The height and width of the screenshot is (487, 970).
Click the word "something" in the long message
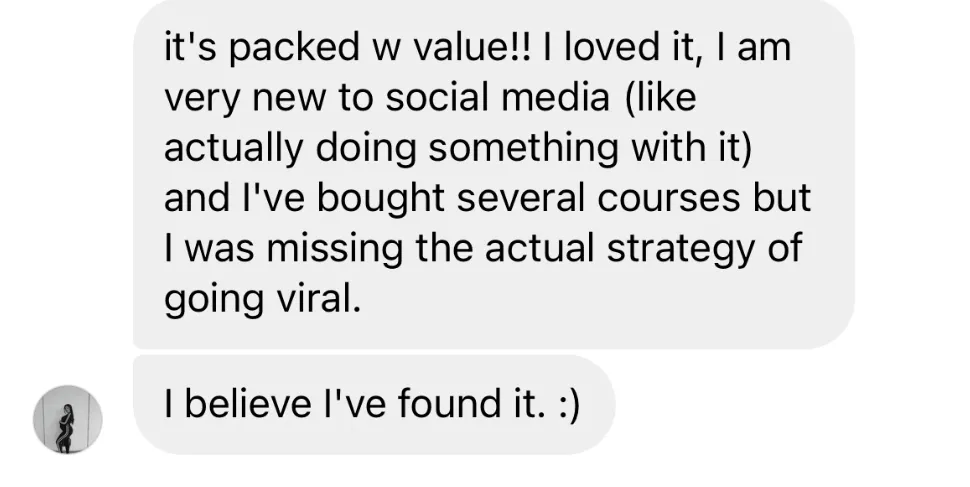click(x=523, y=149)
